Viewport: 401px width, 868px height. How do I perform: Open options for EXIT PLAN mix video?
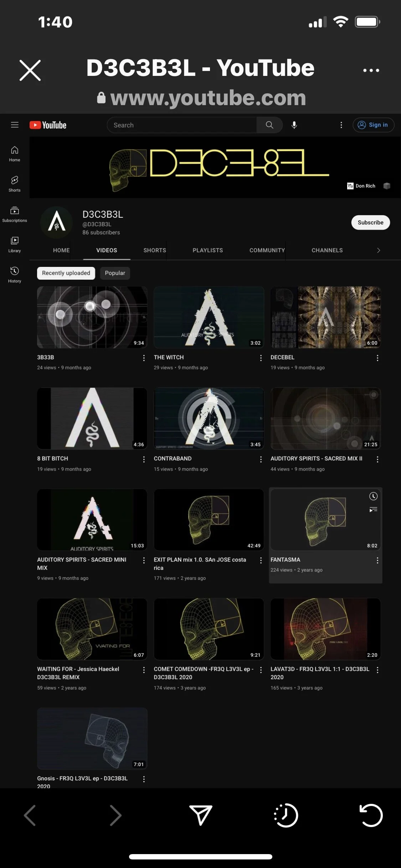click(261, 560)
